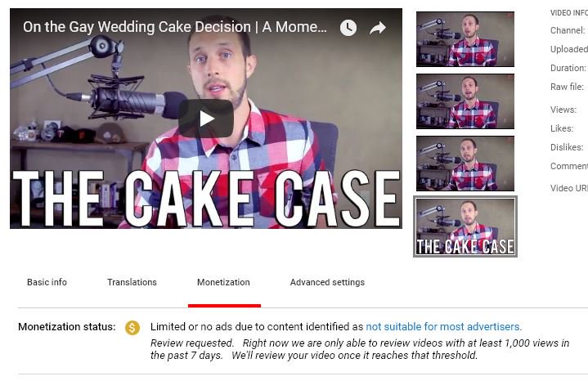588x381 pixels.
Task: Open the 'not suitable for most advertisers' link
Action: tap(443, 326)
